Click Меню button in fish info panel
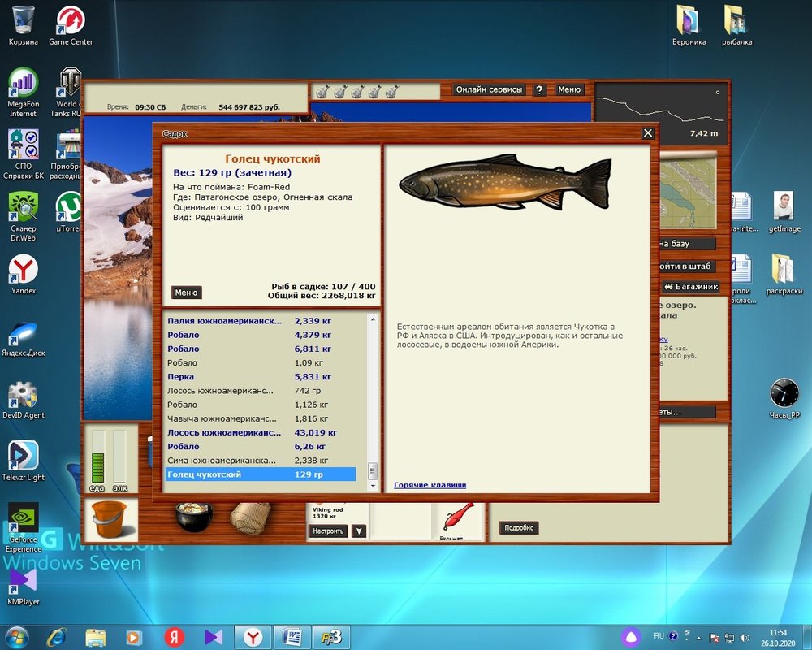 186,292
